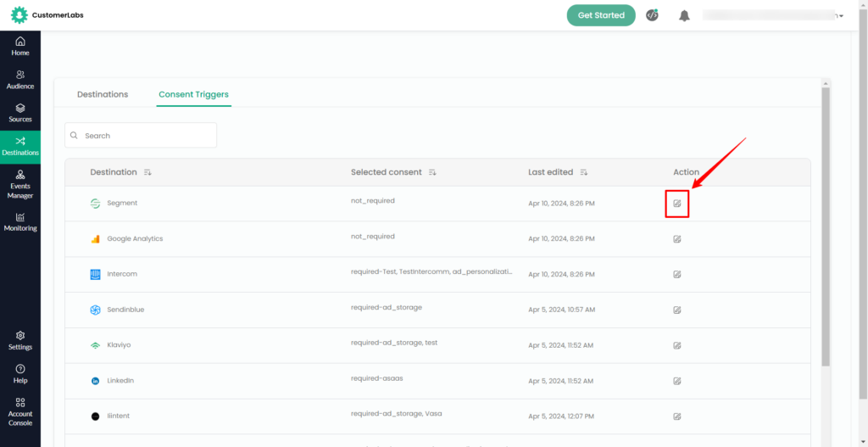Click the Klaviyo destination name

pyautogui.click(x=119, y=345)
